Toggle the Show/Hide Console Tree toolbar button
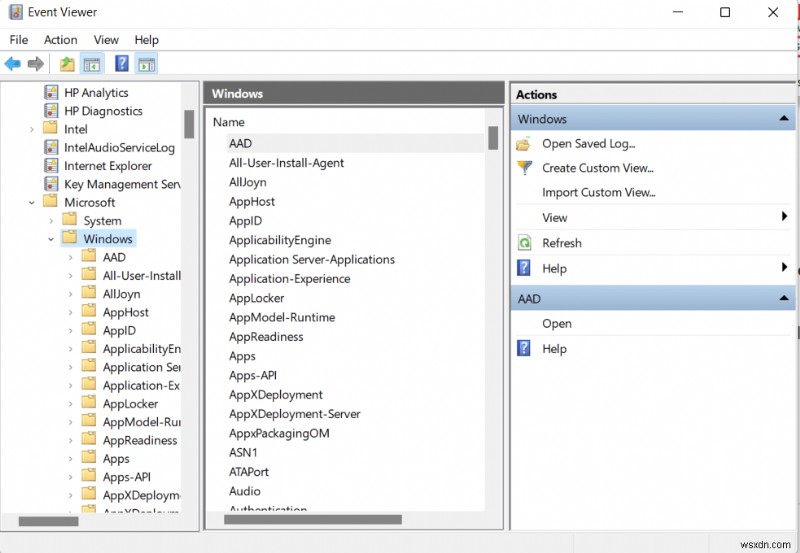 coord(92,64)
